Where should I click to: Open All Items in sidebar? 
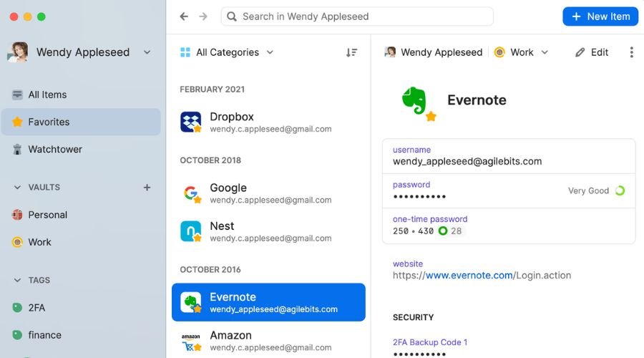click(x=81, y=95)
